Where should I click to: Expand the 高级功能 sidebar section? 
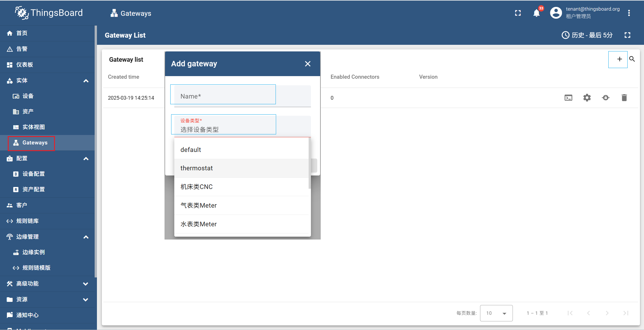pos(86,284)
